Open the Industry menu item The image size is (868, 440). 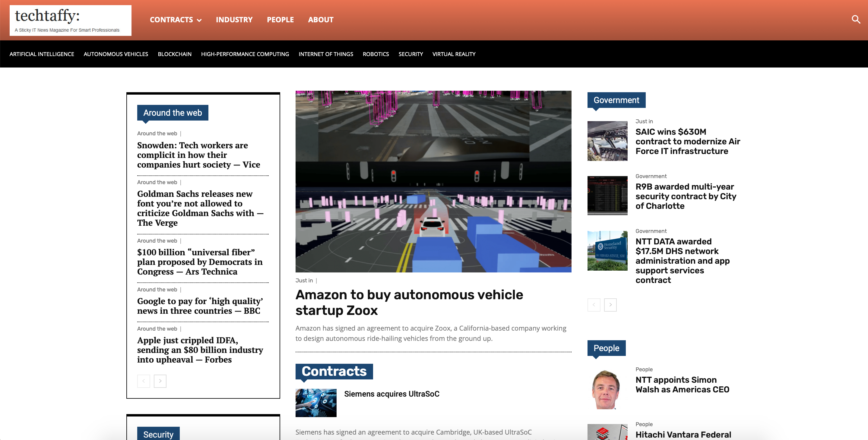(234, 20)
